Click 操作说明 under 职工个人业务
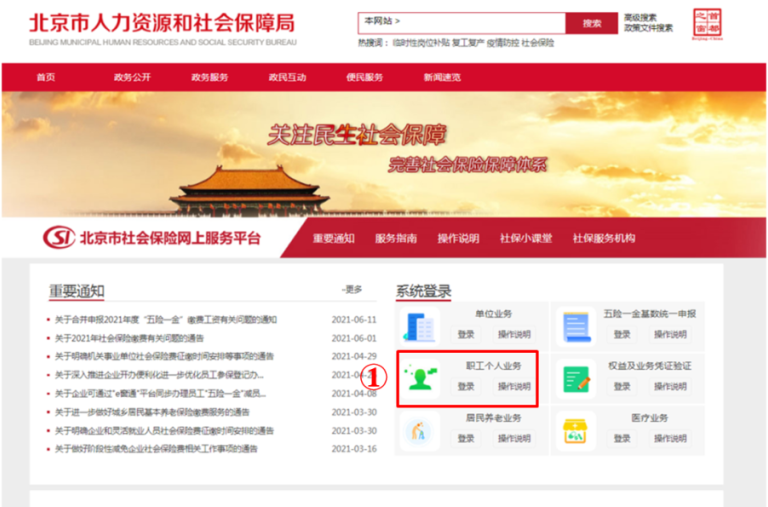768x507 pixels. coord(514,386)
